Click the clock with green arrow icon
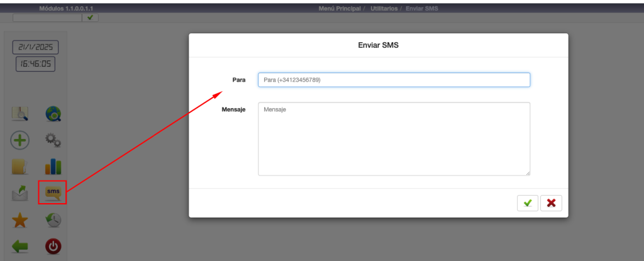The width and height of the screenshot is (644, 261). (53, 220)
